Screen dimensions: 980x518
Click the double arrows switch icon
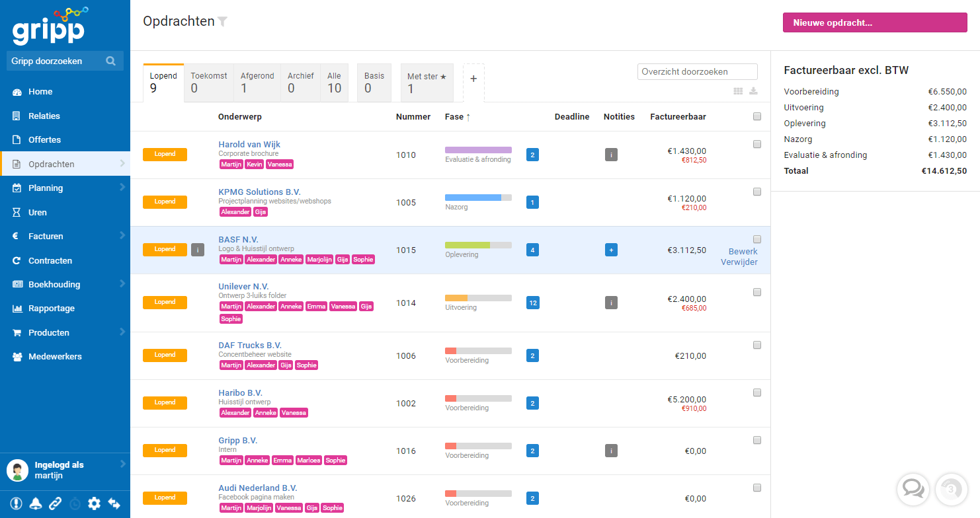[114, 503]
